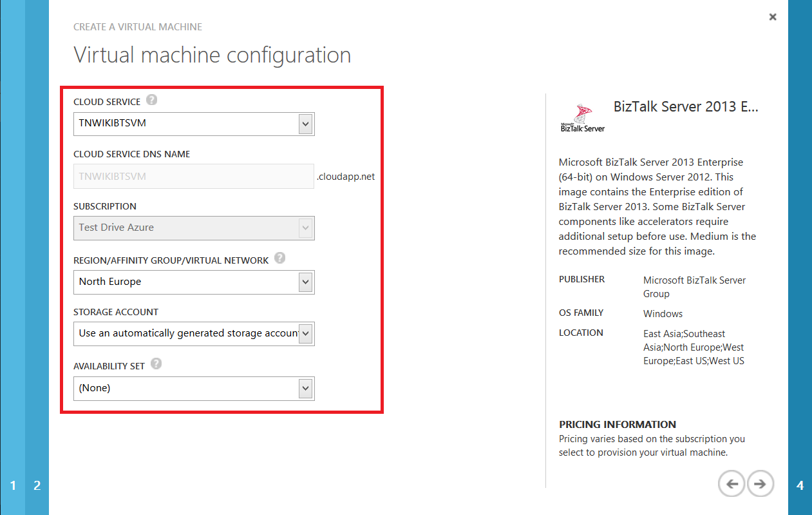The width and height of the screenshot is (812, 515).
Task: Go to the next wizard page arrow
Action: tap(760, 483)
